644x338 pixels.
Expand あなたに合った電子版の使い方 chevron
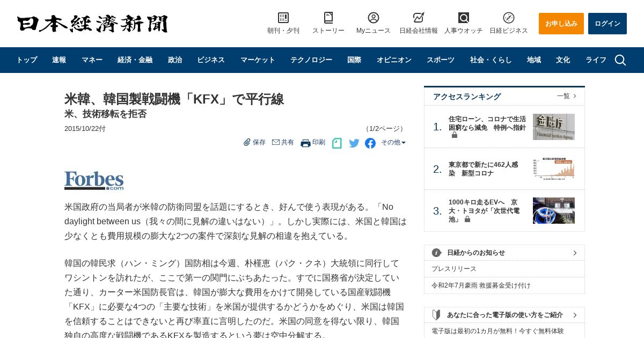(x=575, y=315)
